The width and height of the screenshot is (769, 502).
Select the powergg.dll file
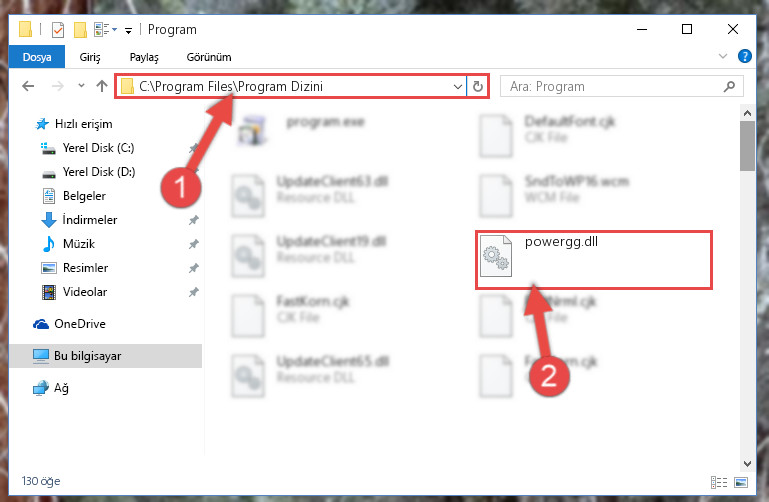click(593, 260)
